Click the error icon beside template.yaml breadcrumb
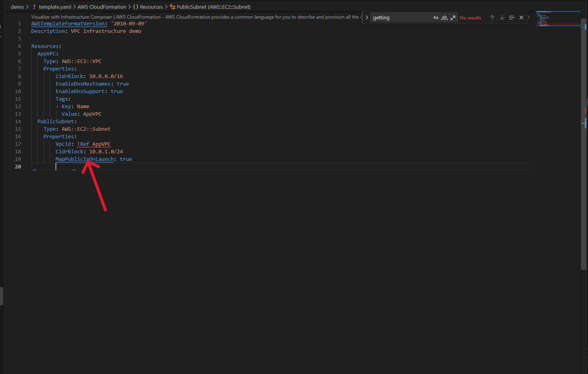 34,6
